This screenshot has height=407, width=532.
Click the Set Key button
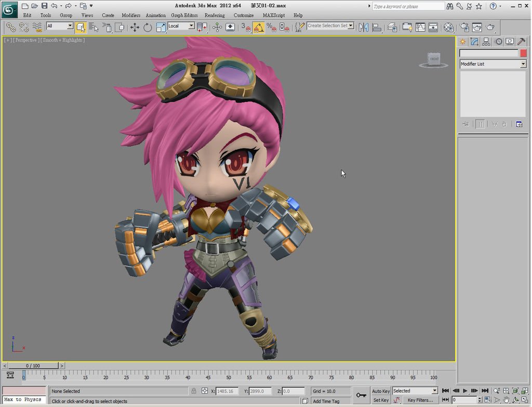pos(381,400)
